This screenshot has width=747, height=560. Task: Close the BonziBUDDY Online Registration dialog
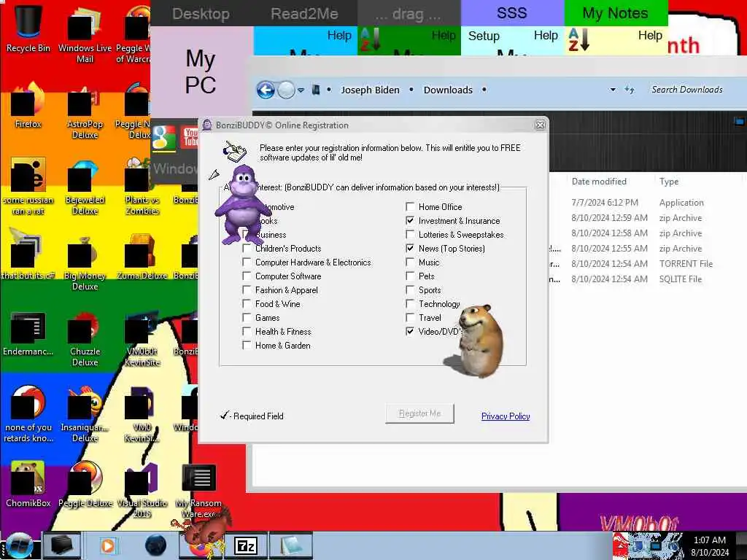point(540,125)
